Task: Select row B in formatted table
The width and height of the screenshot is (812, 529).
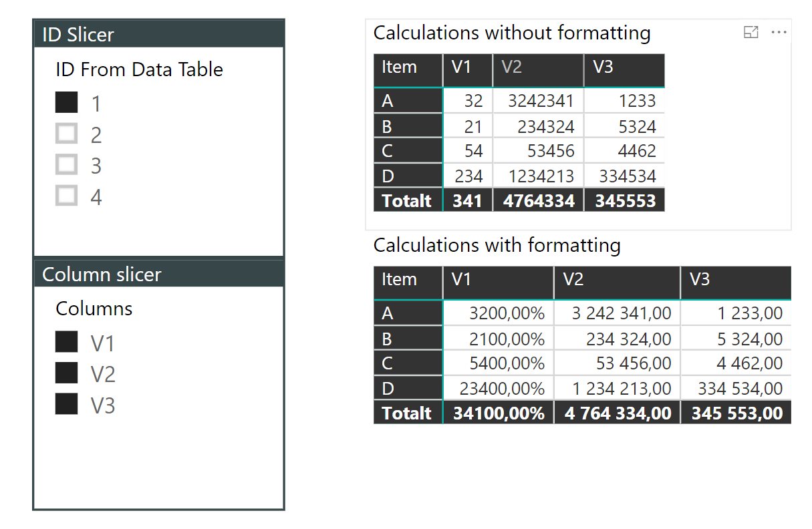Action: tap(408, 339)
